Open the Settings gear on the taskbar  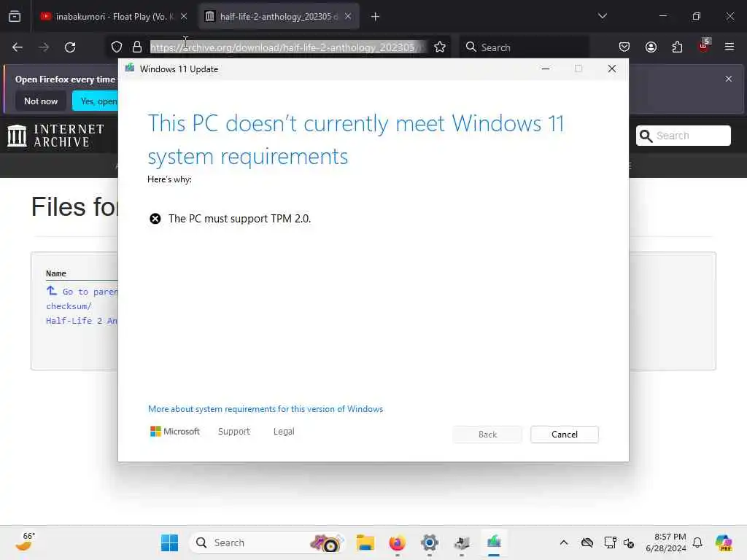pyautogui.click(x=429, y=542)
